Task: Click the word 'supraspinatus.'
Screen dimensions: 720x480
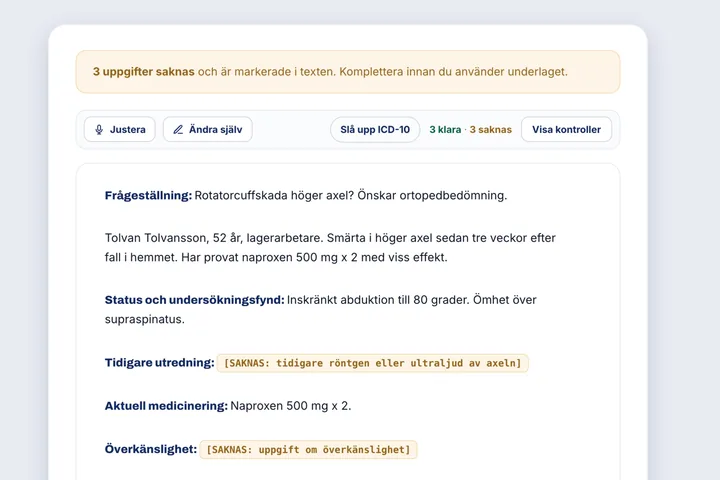Action: pyautogui.click(x=145, y=320)
